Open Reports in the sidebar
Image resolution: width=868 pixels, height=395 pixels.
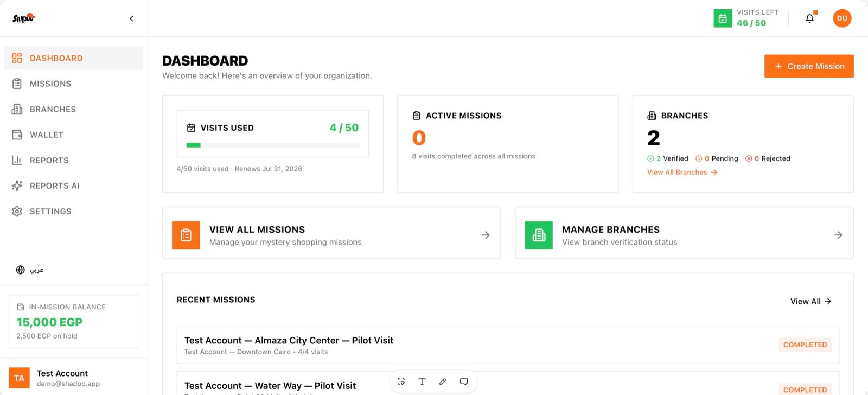coord(73,160)
